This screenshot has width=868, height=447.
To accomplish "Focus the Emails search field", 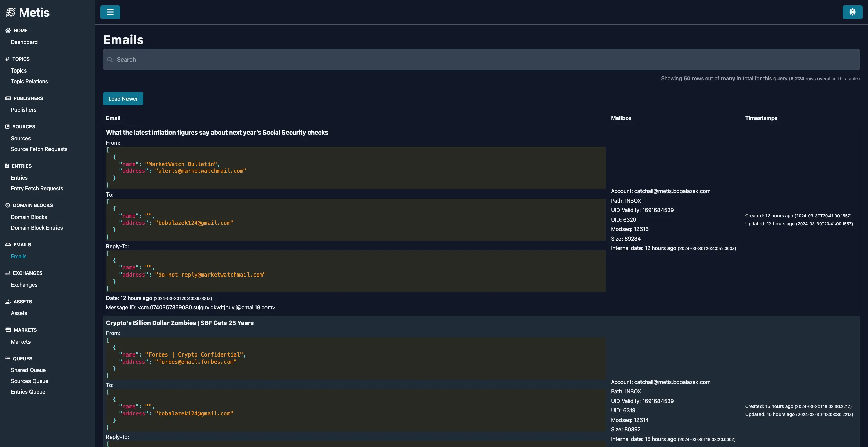I will [x=481, y=60].
